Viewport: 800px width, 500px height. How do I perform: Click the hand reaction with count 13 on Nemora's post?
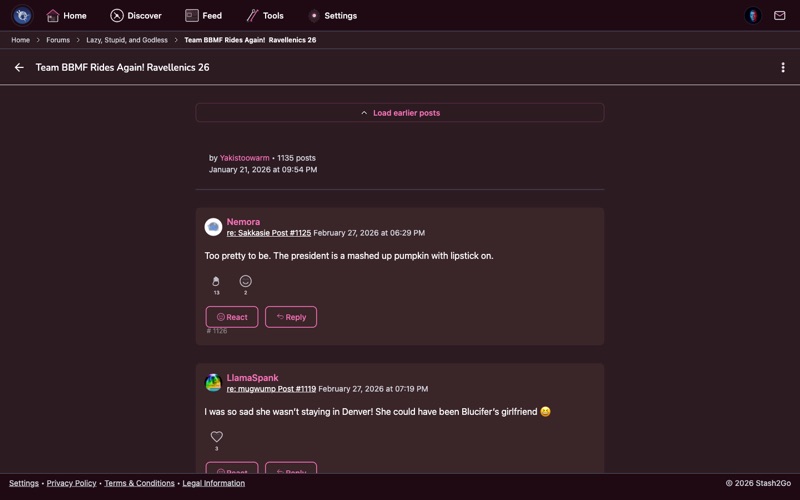(216, 285)
